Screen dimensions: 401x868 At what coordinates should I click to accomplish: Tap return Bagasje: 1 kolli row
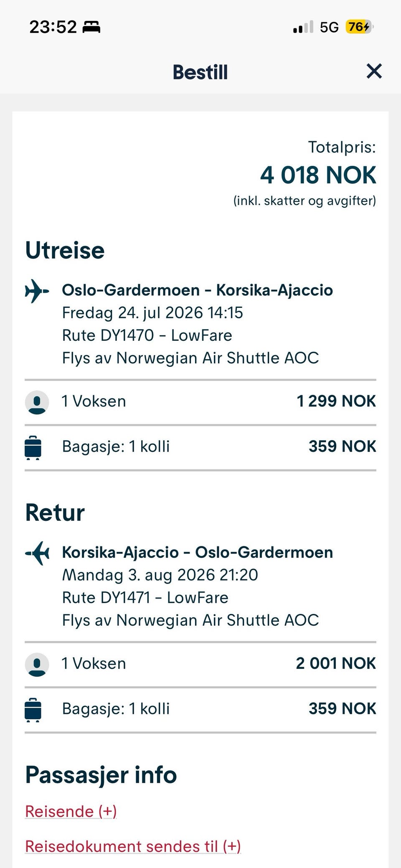tap(200, 710)
